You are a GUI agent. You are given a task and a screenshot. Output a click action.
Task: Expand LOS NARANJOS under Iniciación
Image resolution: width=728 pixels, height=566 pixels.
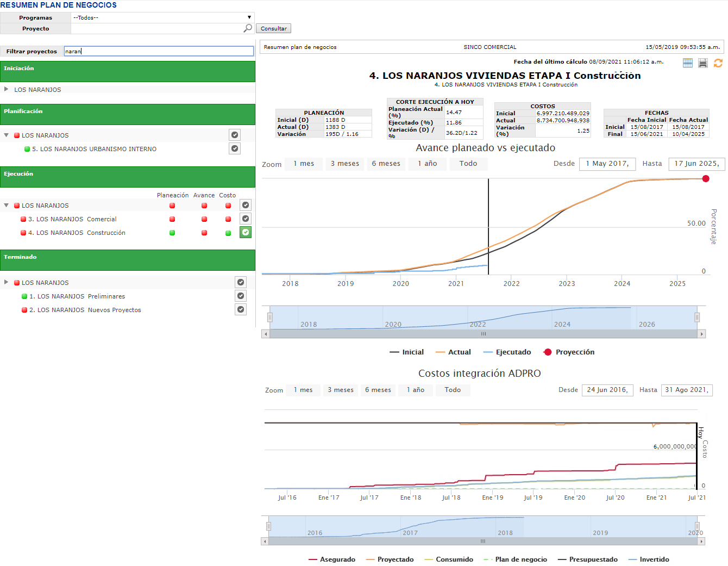pyautogui.click(x=6, y=89)
